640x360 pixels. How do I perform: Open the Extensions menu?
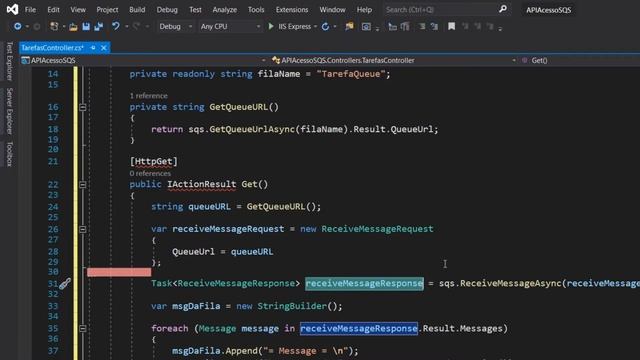pyautogui.click(x=292, y=9)
